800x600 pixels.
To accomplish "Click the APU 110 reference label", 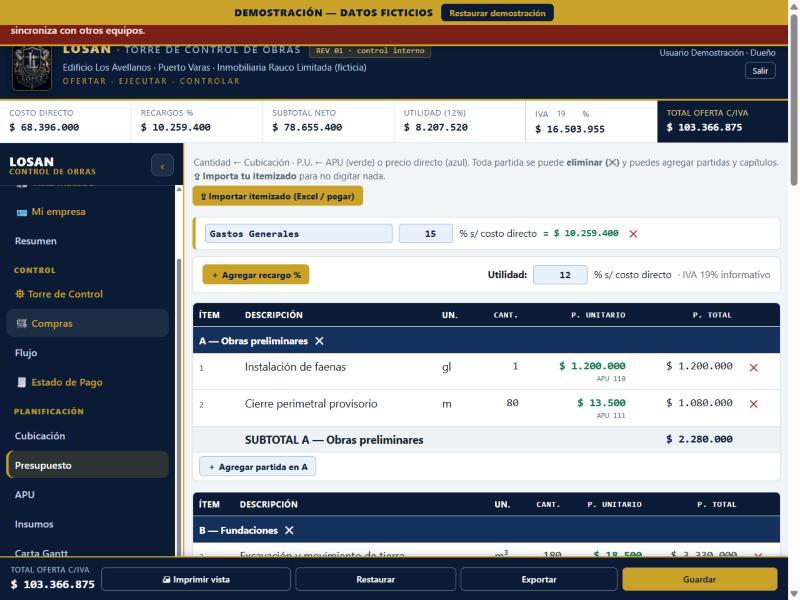I will pyautogui.click(x=611, y=379).
